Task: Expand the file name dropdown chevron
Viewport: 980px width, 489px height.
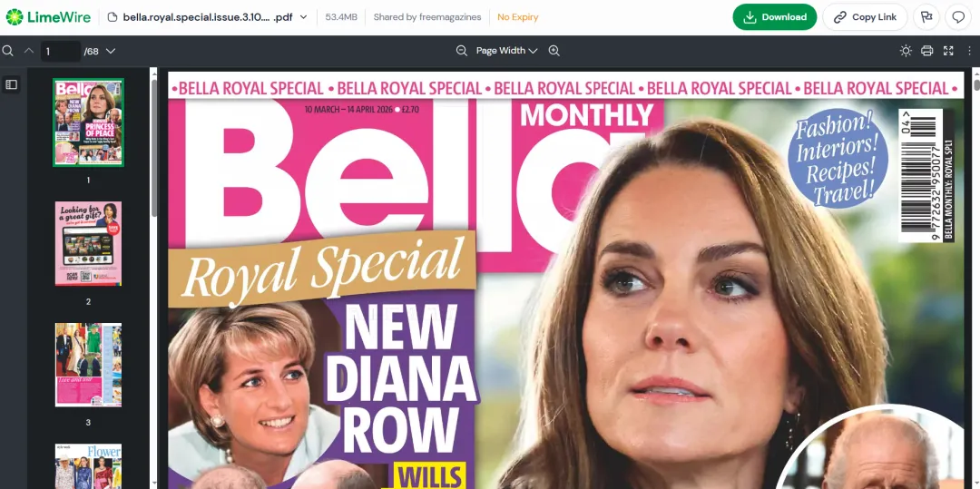Action: [304, 17]
